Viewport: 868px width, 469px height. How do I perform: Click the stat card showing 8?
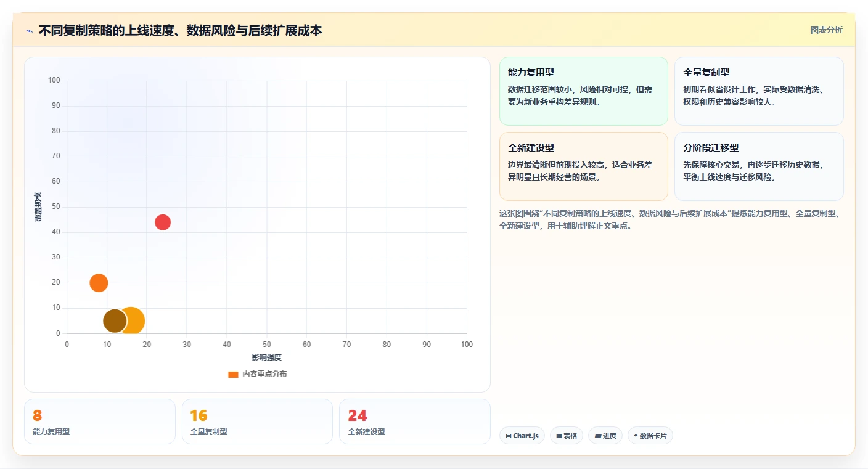coord(100,422)
